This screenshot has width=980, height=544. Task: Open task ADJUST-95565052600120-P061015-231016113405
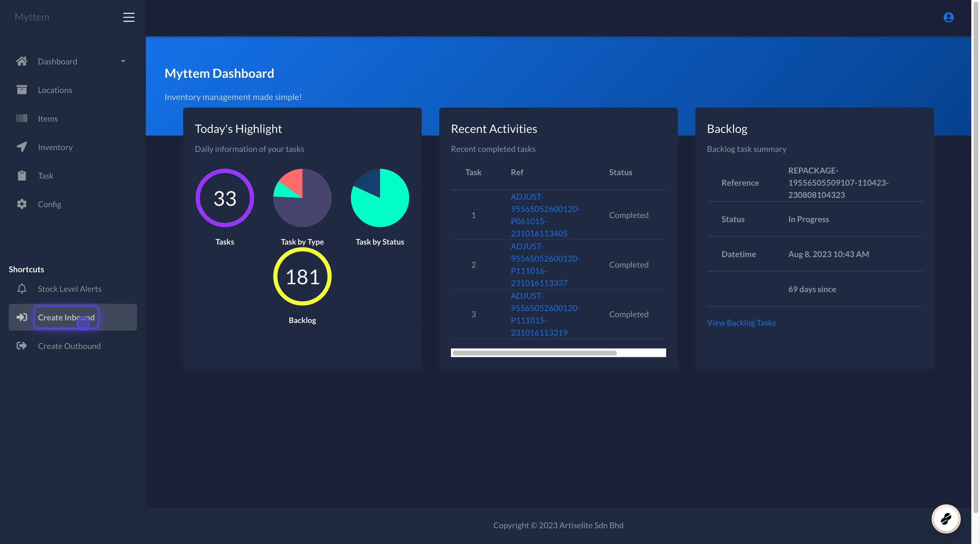click(545, 215)
